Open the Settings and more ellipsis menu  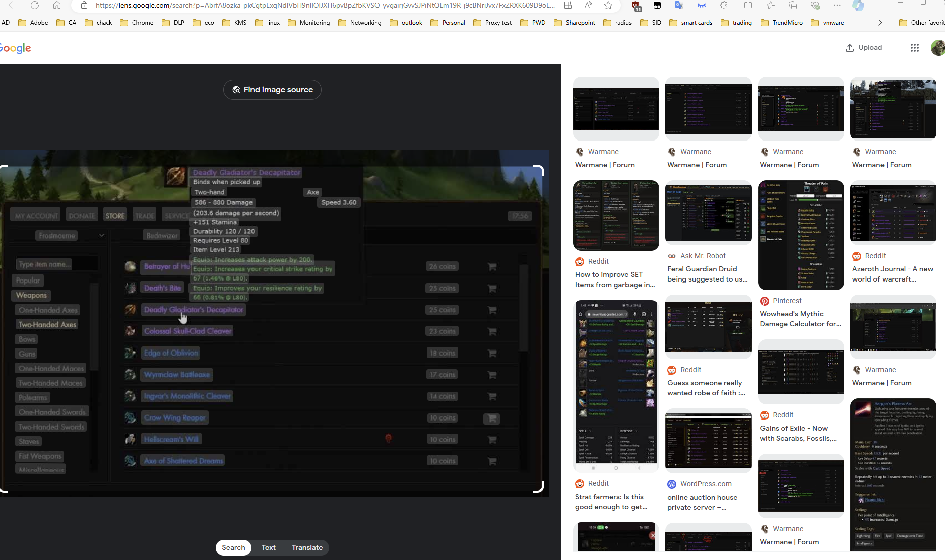click(x=837, y=5)
